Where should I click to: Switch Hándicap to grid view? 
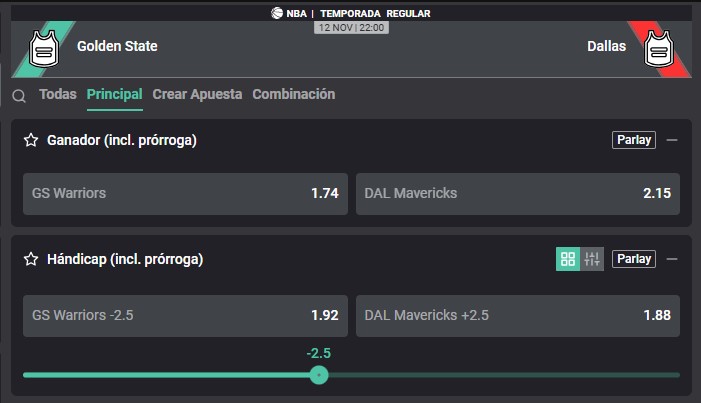tap(568, 259)
